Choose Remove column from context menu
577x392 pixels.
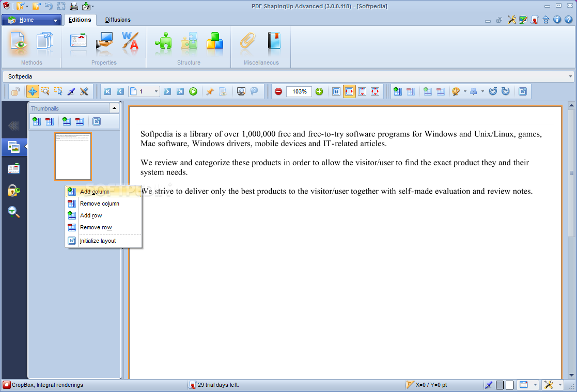[103, 203]
